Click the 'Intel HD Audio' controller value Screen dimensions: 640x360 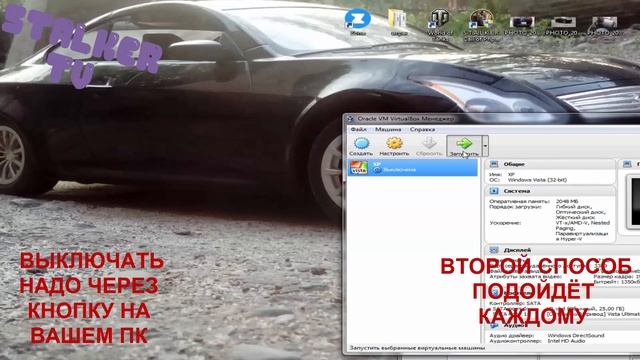pyautogui.click(x=567, y=340)
